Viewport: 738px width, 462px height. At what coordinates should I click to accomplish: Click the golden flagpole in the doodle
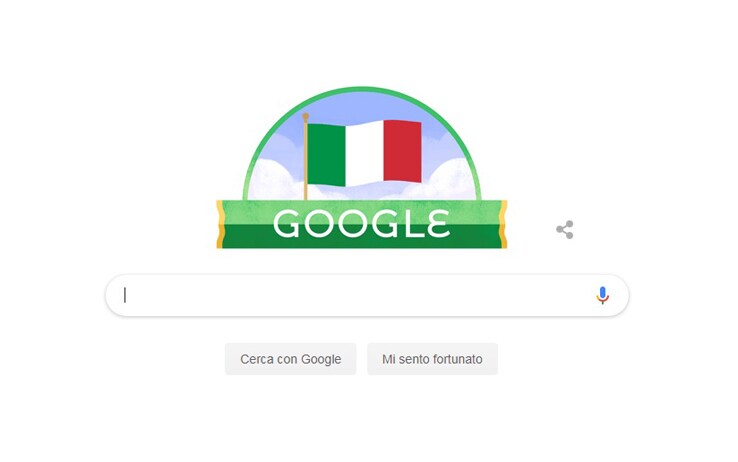tap(305, 160)
